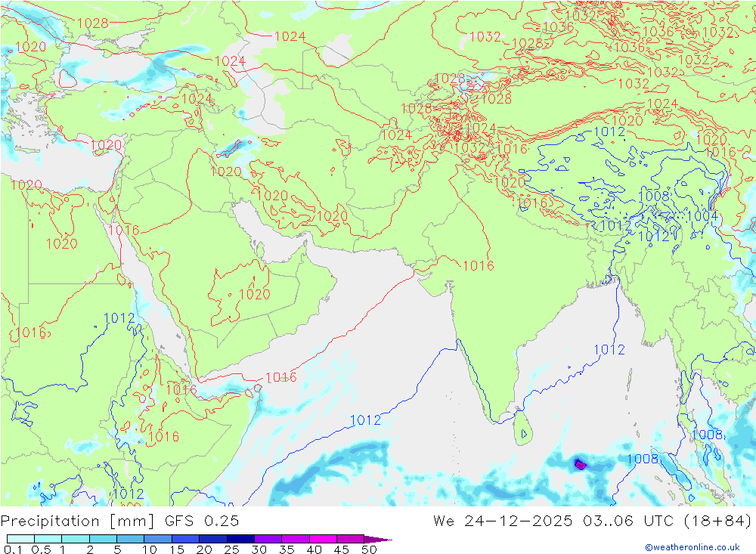Screen dimensions: 756x554
Task: Click the blue '1012' label over the Bay of Bengal
Action: click(609, 350)
